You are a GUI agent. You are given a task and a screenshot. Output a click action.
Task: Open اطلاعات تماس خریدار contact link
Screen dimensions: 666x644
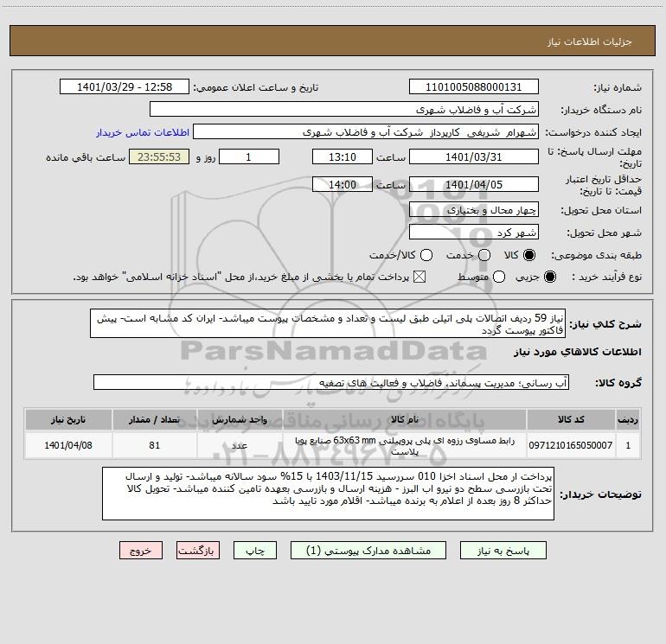click(143, 132)
